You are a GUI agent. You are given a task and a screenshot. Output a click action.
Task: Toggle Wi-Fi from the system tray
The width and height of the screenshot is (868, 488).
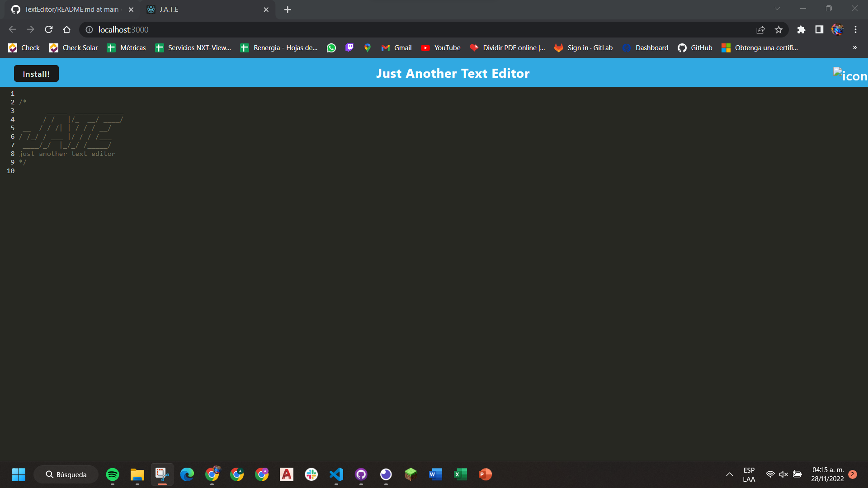(x=770, y=474)
